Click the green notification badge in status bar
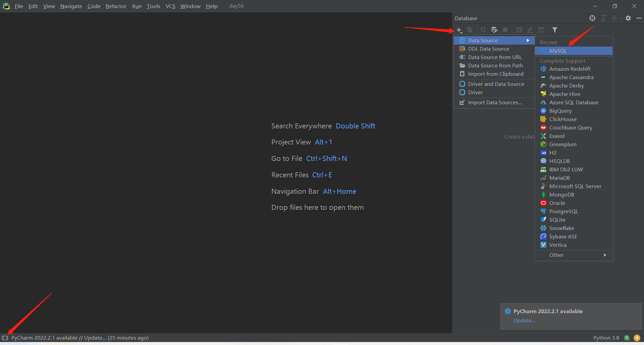This screenshot has height=345, width=644. coord(627,338)
